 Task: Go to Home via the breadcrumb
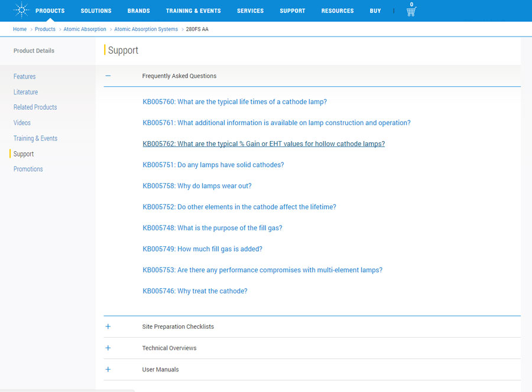click(x=20, y=29)
